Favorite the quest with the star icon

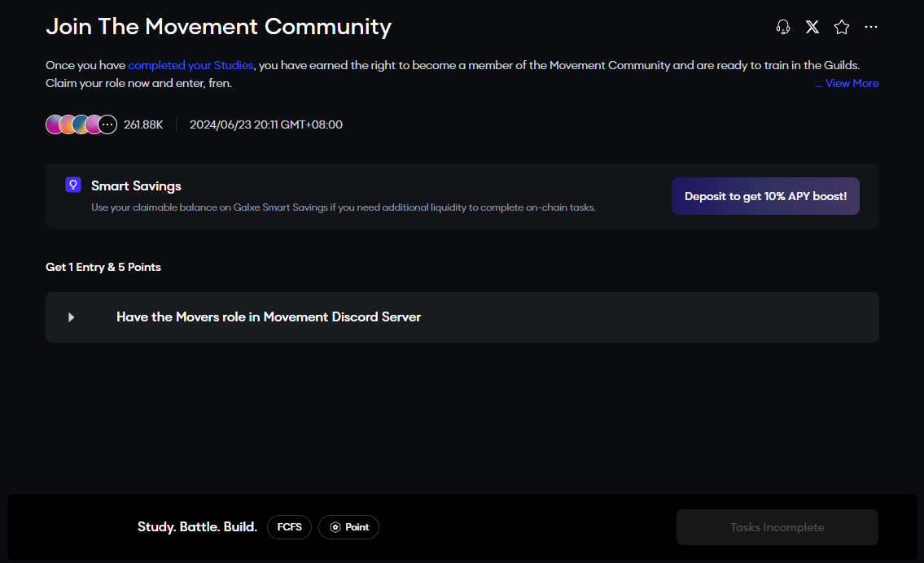coord(842,27)
